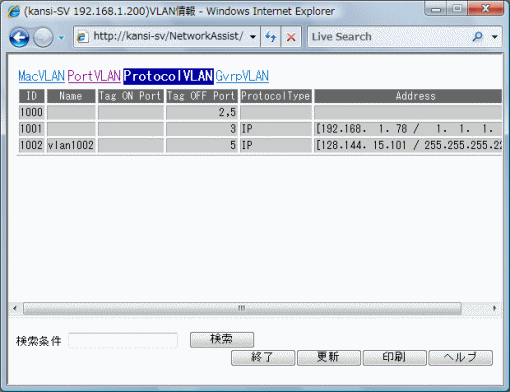This screenshot has width=510, height=392.
Task: Click the 印刷 print button
Action: (394, 358)
